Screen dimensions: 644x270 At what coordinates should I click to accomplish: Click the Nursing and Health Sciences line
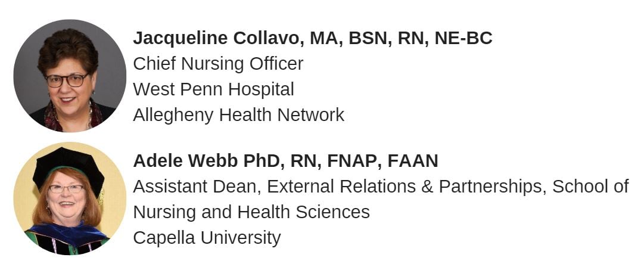251,212
